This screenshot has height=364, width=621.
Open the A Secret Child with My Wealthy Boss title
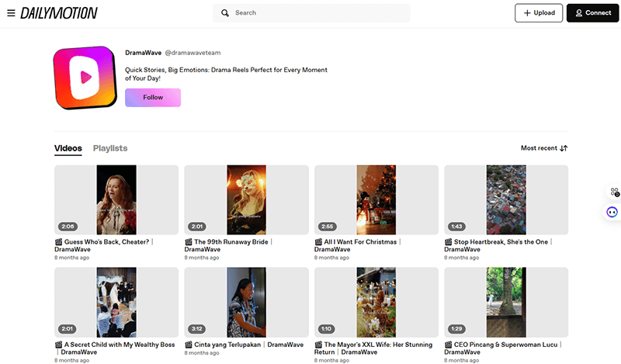pyautogui.click(x=119, y=345)
